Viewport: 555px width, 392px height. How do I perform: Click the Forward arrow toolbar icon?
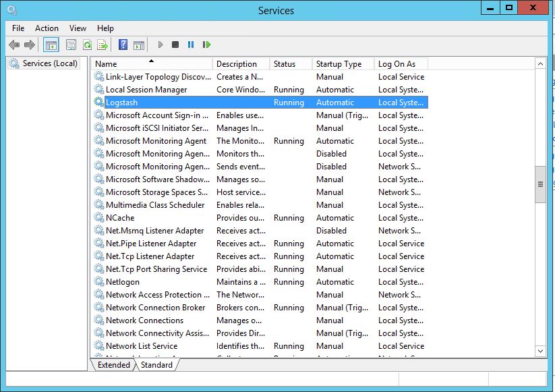(x=30, y=45)
